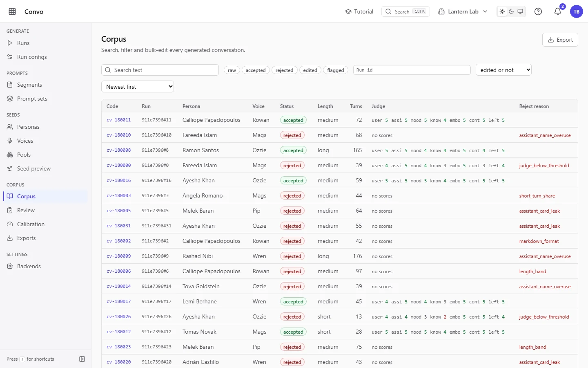Click the Seed preview sprout icon
The image size is (588, 368).
tap(10, 168)
